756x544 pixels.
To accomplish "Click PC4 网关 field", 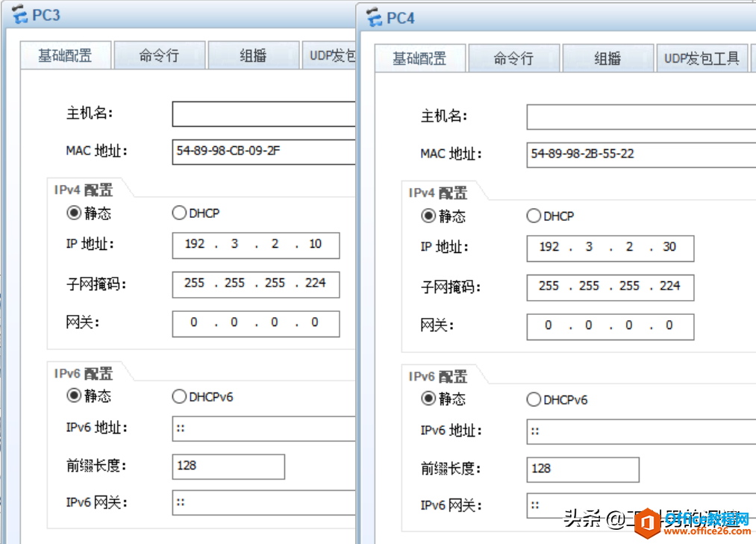I will tap(610, 327).
